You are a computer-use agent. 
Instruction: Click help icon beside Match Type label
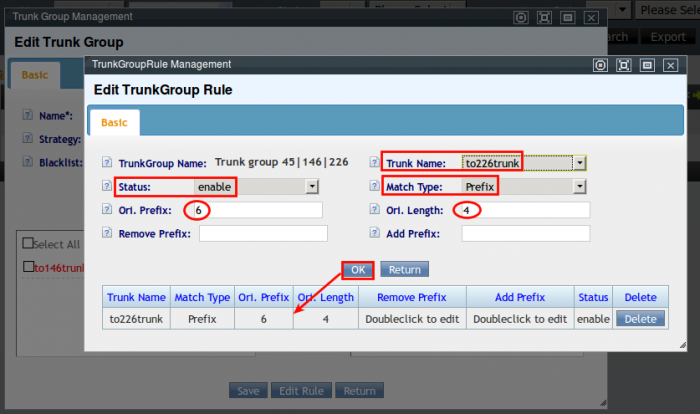click(x=373, y=187)
